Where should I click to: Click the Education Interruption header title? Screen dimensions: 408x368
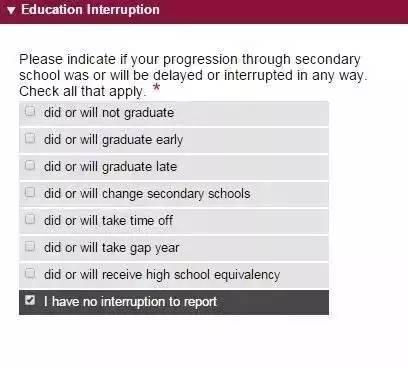click(90, 10)
